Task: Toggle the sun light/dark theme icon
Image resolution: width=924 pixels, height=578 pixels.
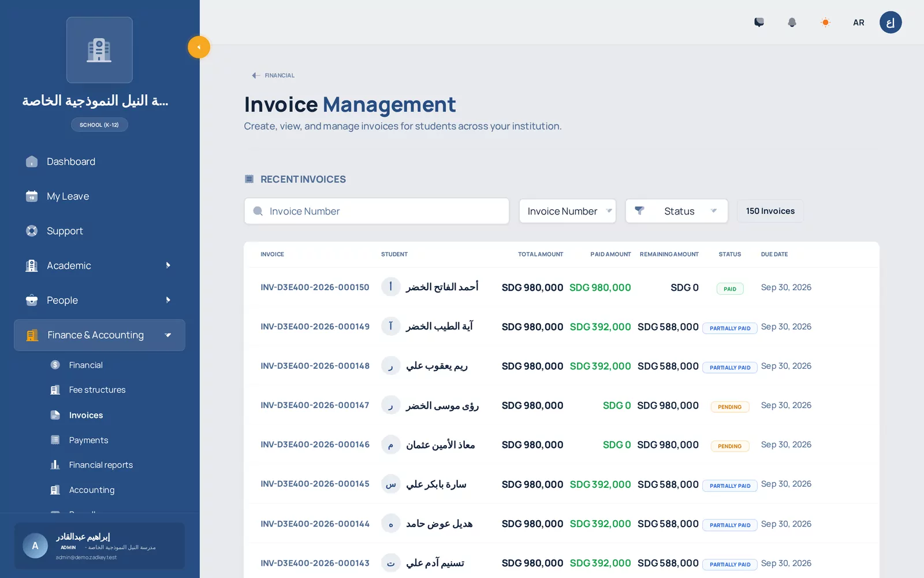Action: (x=825, y=23)
